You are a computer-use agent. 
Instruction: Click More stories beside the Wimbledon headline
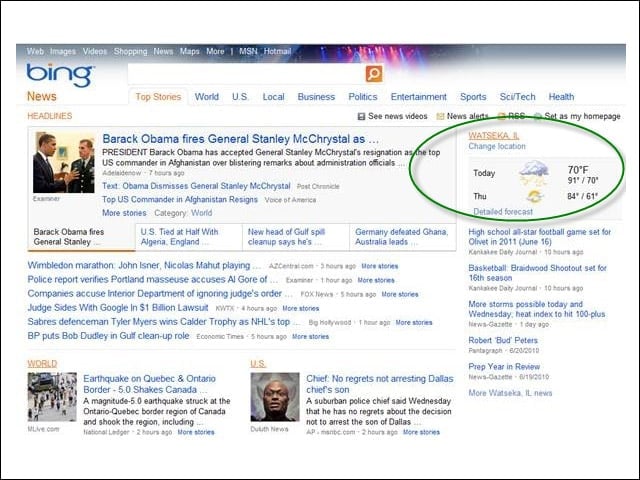[x=380, y=266]
